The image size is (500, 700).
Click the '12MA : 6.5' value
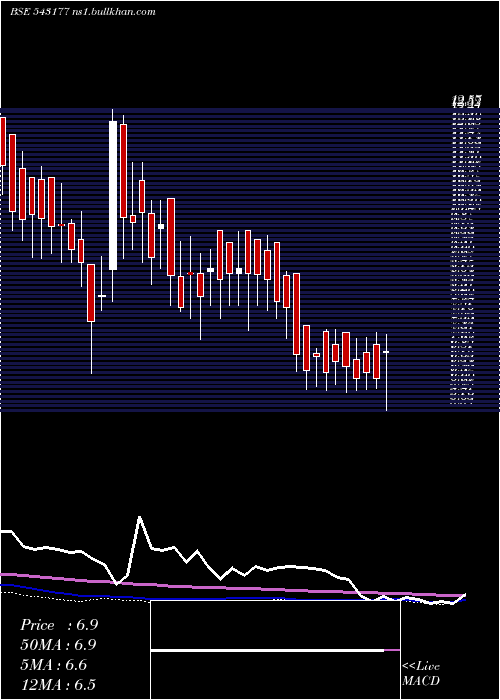(58, 685)
